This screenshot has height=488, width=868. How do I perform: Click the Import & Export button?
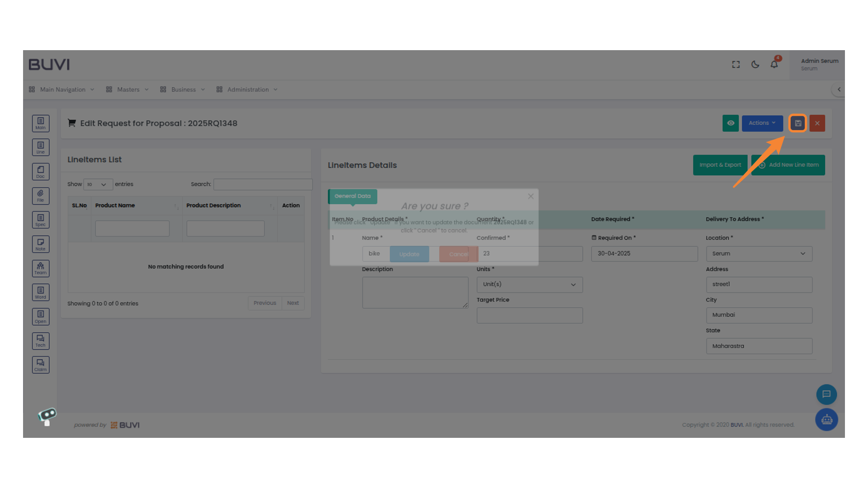coord(720,165)
